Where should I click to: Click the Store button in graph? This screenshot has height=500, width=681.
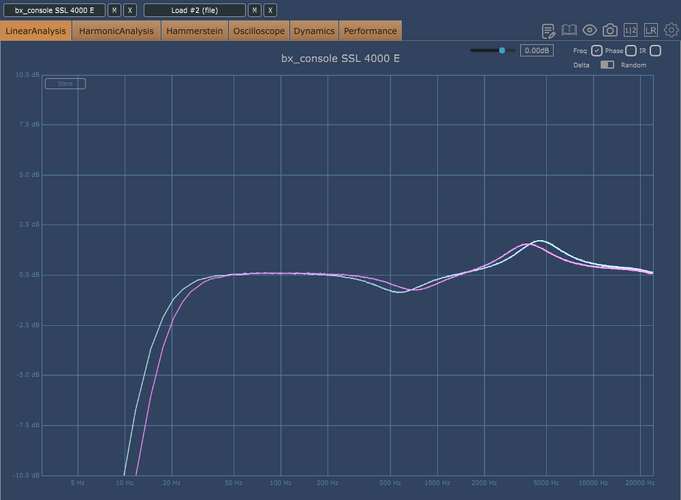[65, 83]
